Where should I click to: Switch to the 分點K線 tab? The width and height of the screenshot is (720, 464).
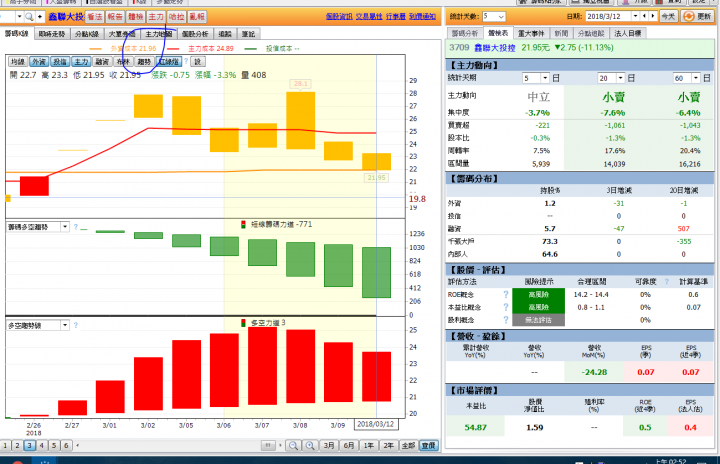(87, 34)
